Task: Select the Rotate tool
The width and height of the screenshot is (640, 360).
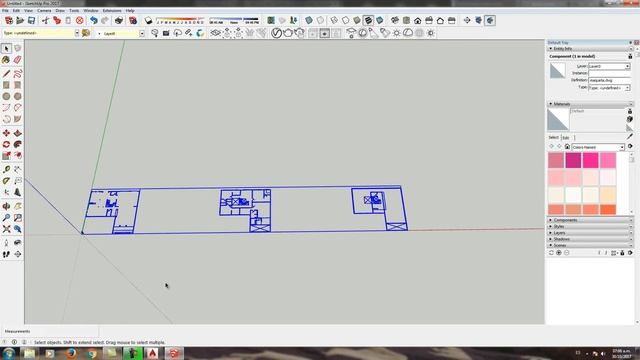Action: 6,144
